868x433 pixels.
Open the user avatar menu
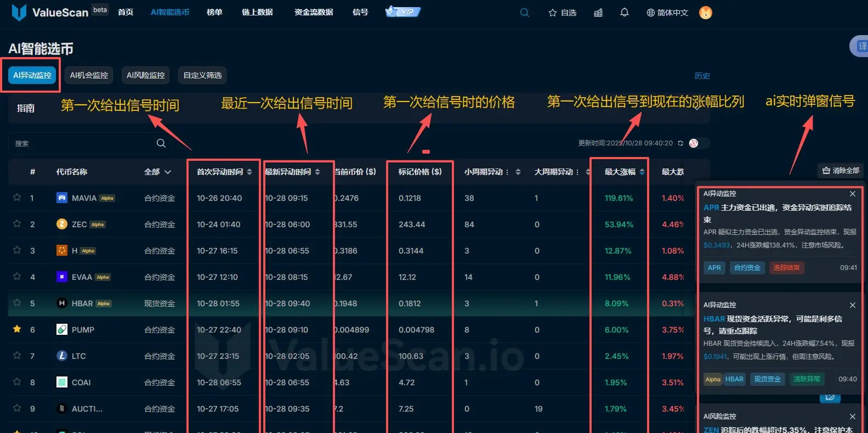coord(706,12)
